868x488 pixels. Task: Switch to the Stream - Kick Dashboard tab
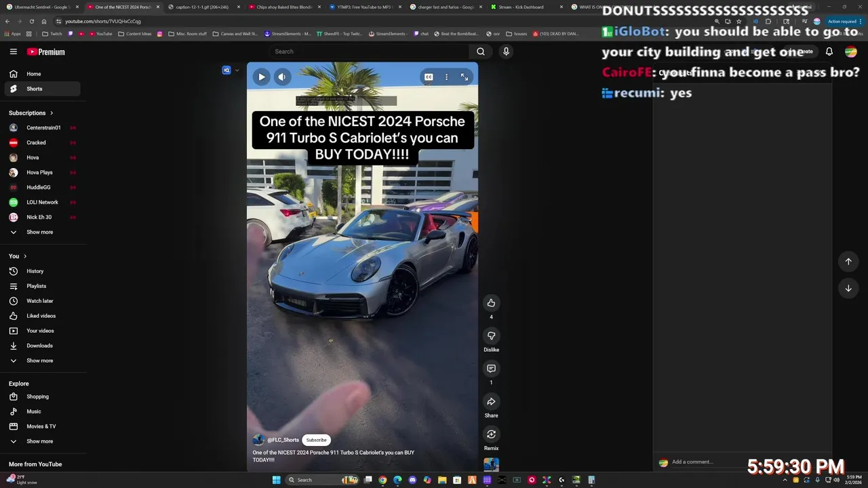526,7
